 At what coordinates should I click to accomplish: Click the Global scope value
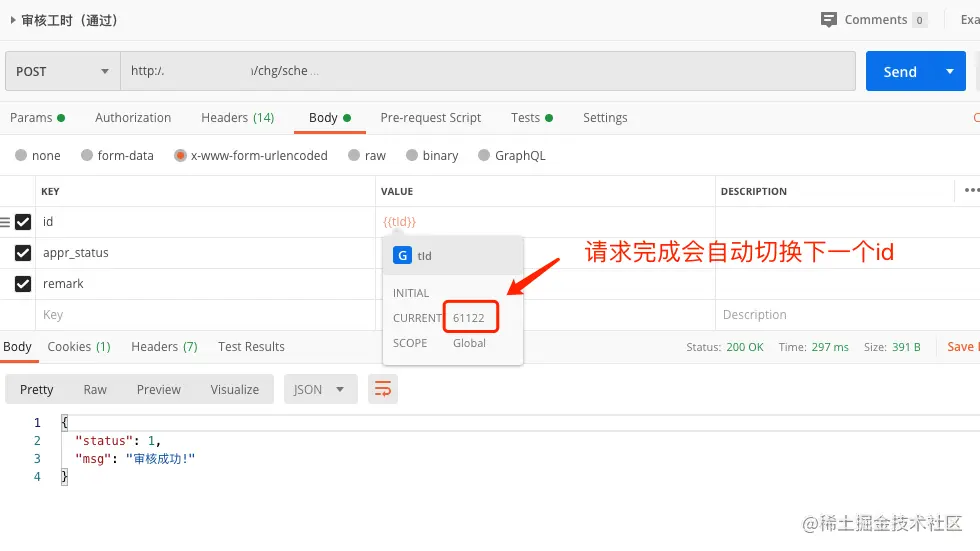coord(469,343)
